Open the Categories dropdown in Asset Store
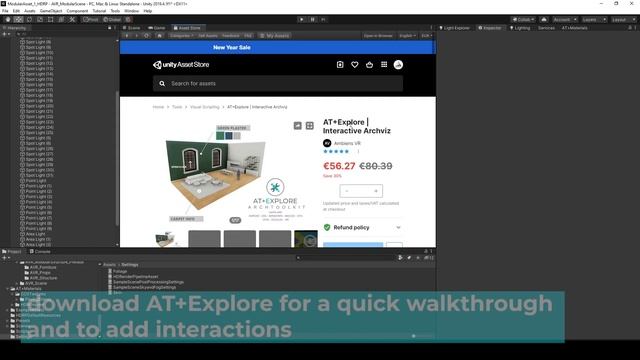 (x=181, y=36)
